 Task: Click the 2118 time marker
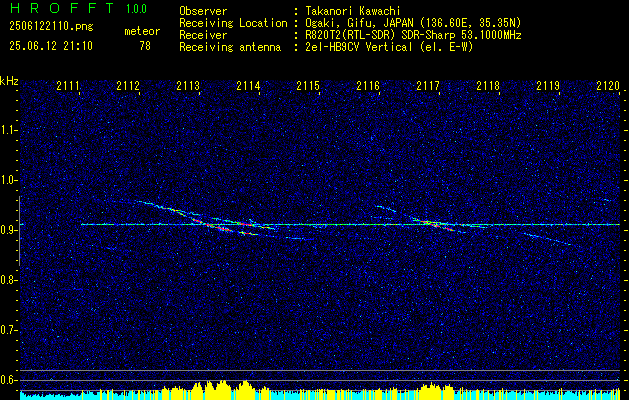tap(488, 85)
